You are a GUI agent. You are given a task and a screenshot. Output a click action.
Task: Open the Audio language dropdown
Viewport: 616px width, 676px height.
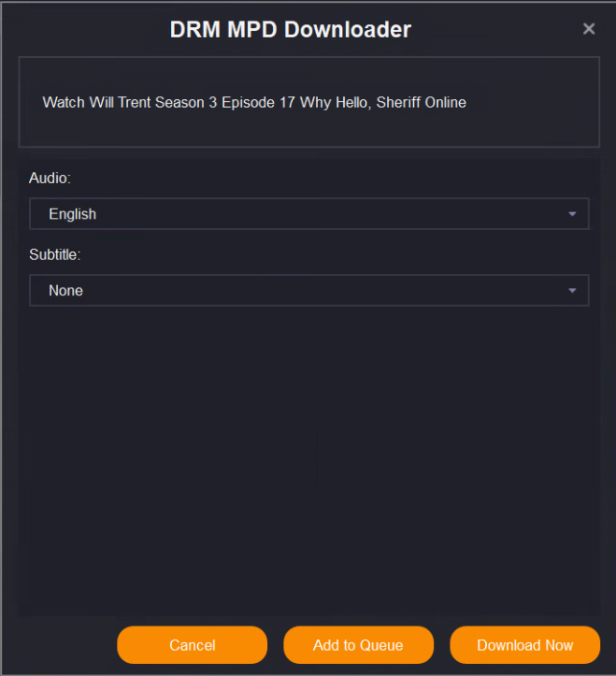309,214
